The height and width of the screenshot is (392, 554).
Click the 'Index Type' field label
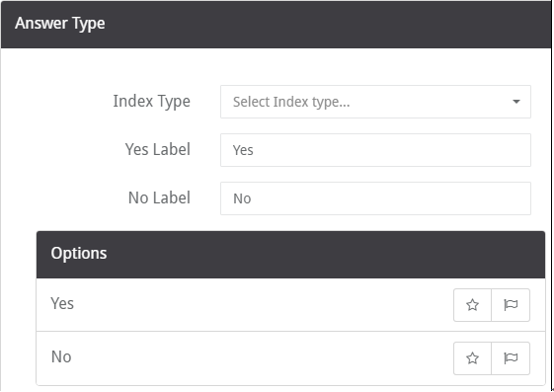click(151, 102)
